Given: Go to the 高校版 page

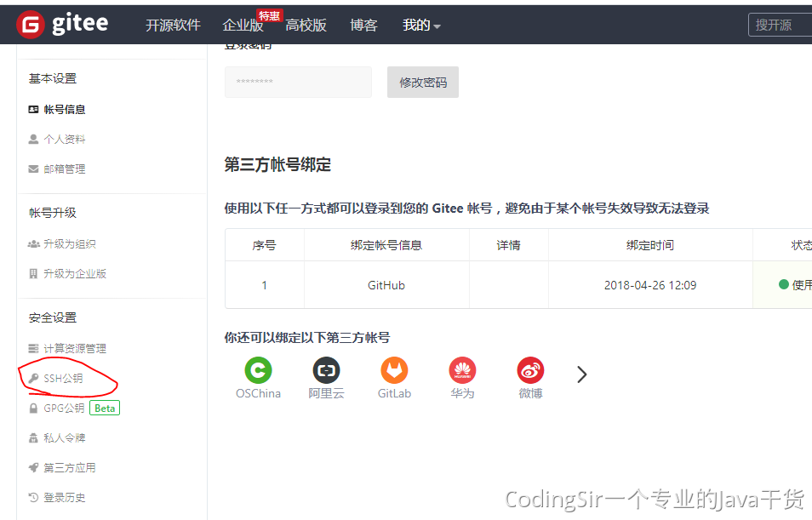Looking at the screenshot, I should coord(306,25).
